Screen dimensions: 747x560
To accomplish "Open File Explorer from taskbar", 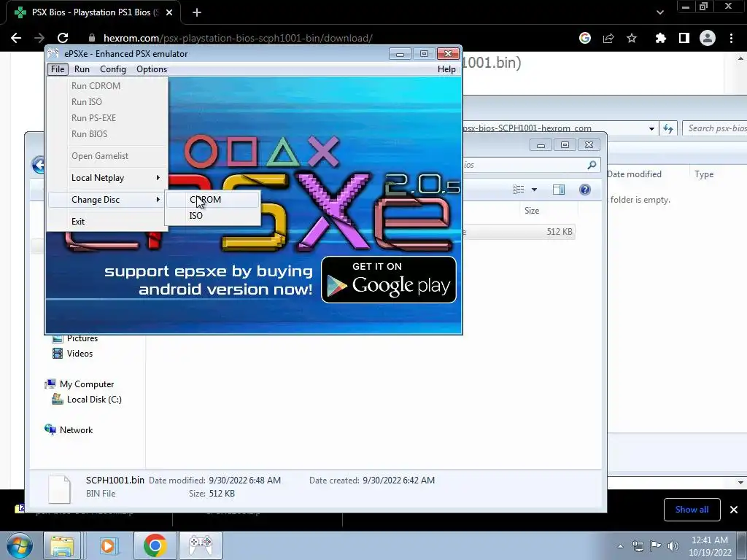I will point(62,545).
